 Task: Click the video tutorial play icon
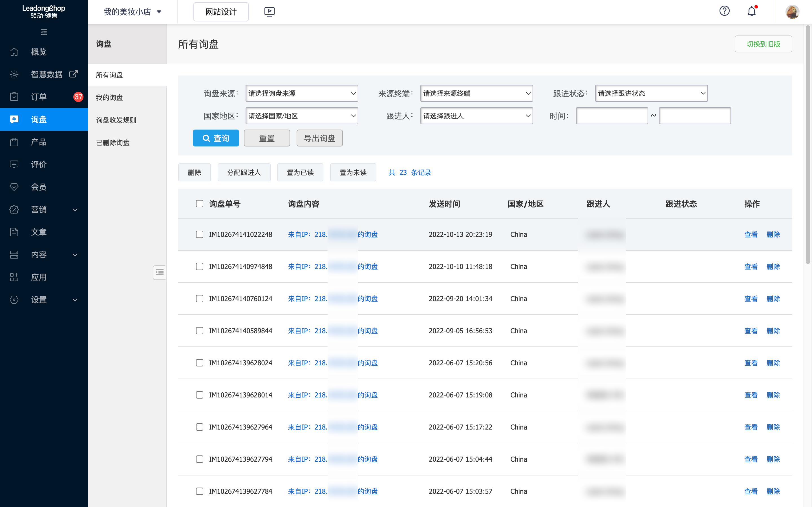pyautogui.click(x=269, y=11)
